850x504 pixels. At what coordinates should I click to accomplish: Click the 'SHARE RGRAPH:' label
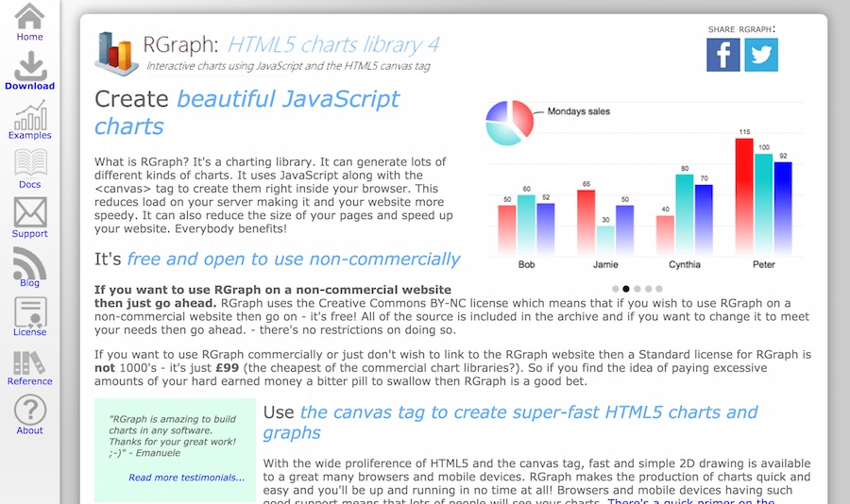click(x=741, y=29)
